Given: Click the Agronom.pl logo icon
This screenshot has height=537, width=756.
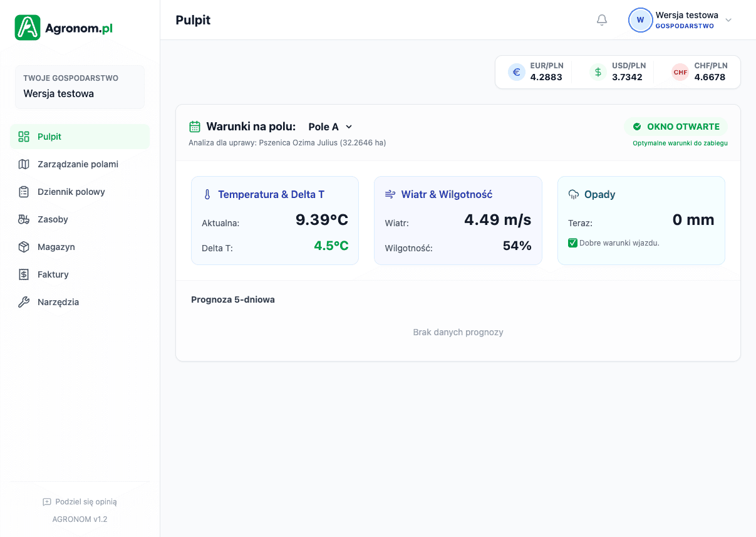Looking at the screenshot, I should pyautogui.click(x=28, y=28).
